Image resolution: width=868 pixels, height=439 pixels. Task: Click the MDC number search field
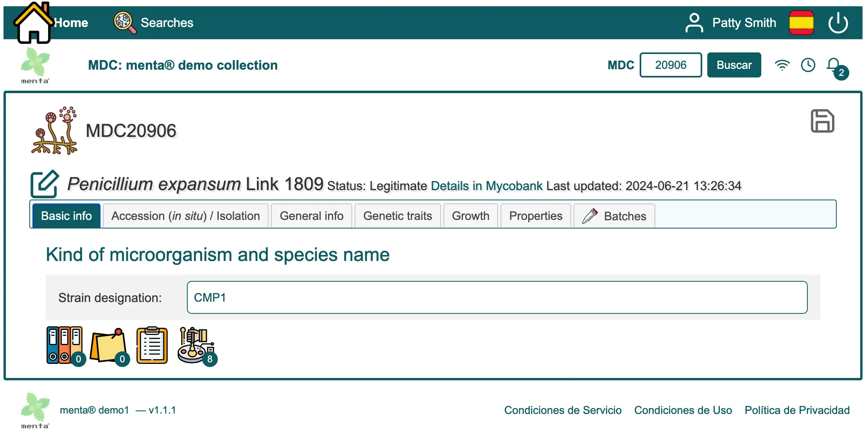[x=671, y=65]
